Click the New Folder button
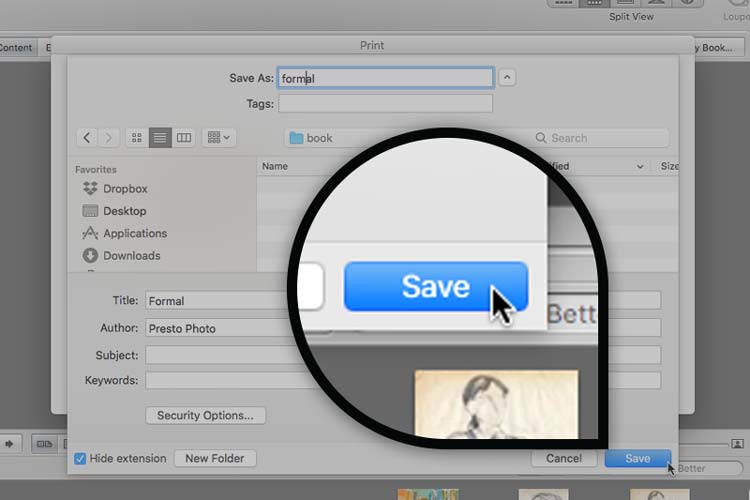This screenshot has width=750, height=500. (215, 459)
